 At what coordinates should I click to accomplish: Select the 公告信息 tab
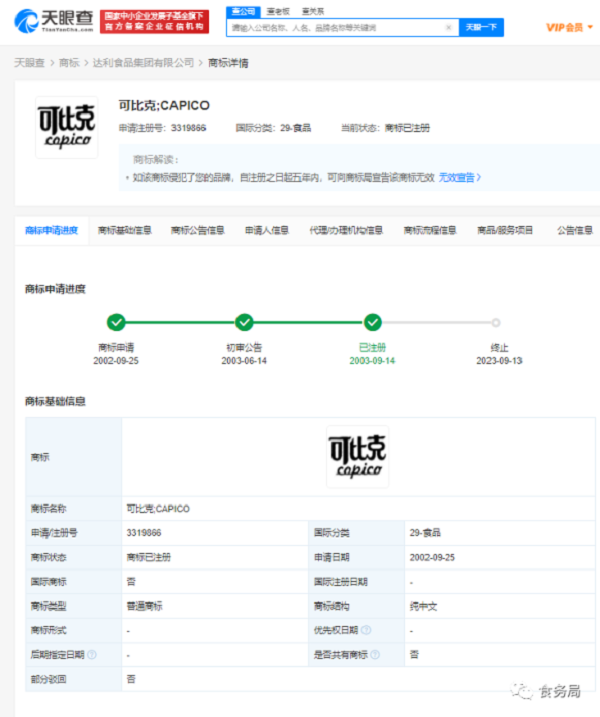[575, 230]
